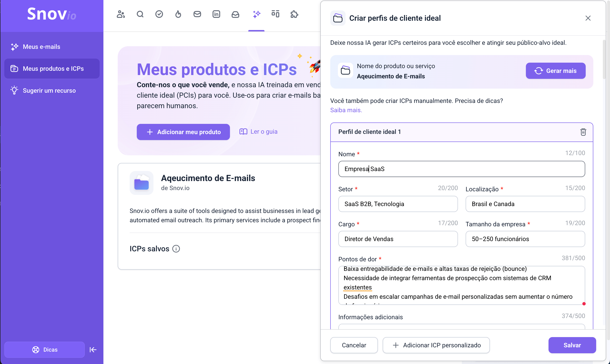Follow the Saiba mais link
Image resolution: width=610 pixels, height=364 pixels.
(346, 110)
